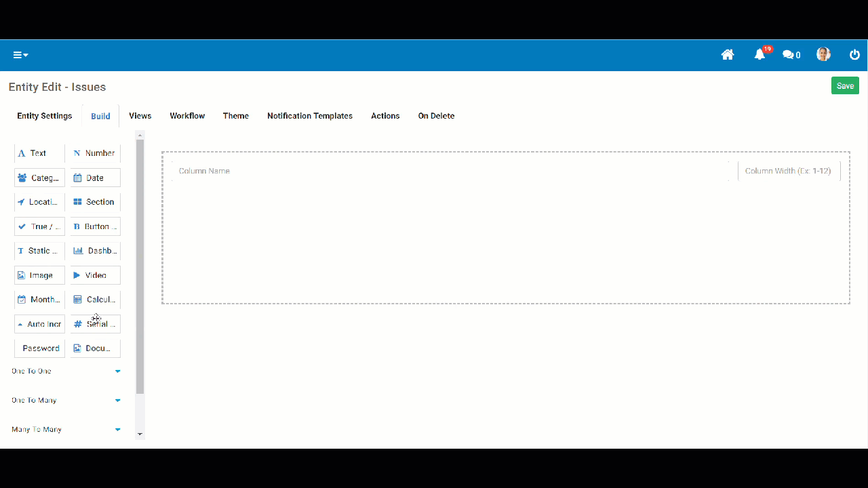Screen dimensions: 868x488
Task: Select the Calculation field type
Action: [94, 300]
